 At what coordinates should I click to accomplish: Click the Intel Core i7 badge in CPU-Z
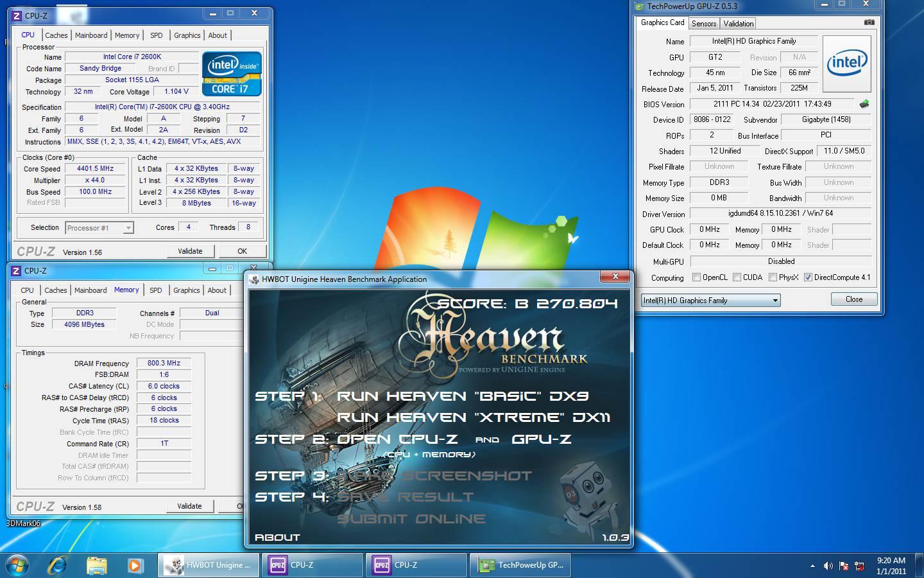(232, 74)
